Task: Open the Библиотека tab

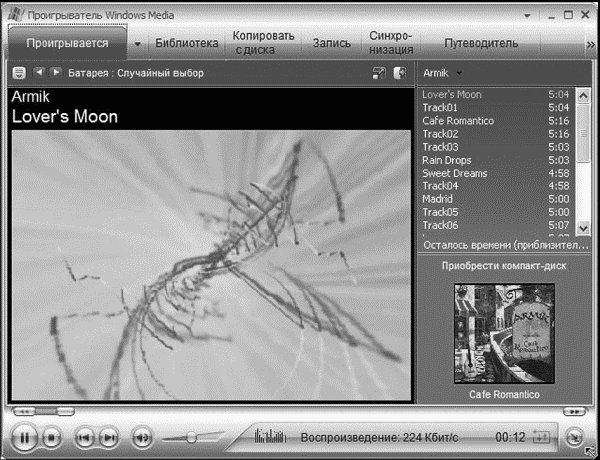Action: coord(186,44)
